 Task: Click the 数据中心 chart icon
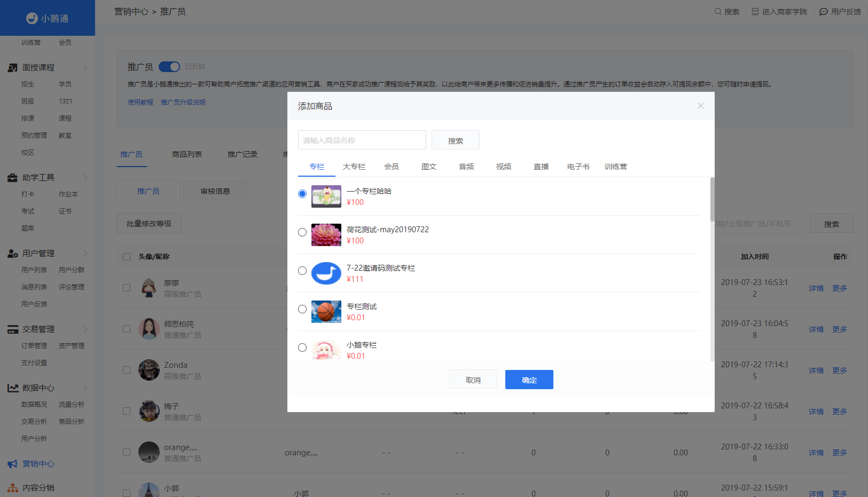pyautogui.click(x=13, y=388)
